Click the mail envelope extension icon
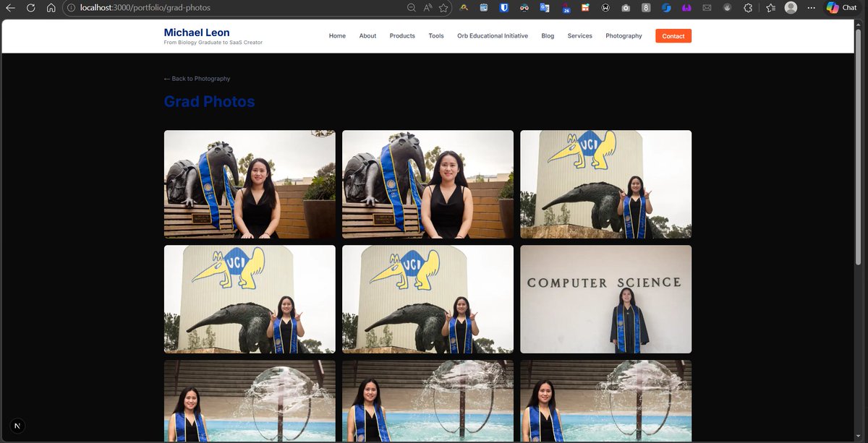The height and width of the screenshot is (443, 868). point(707,8)
